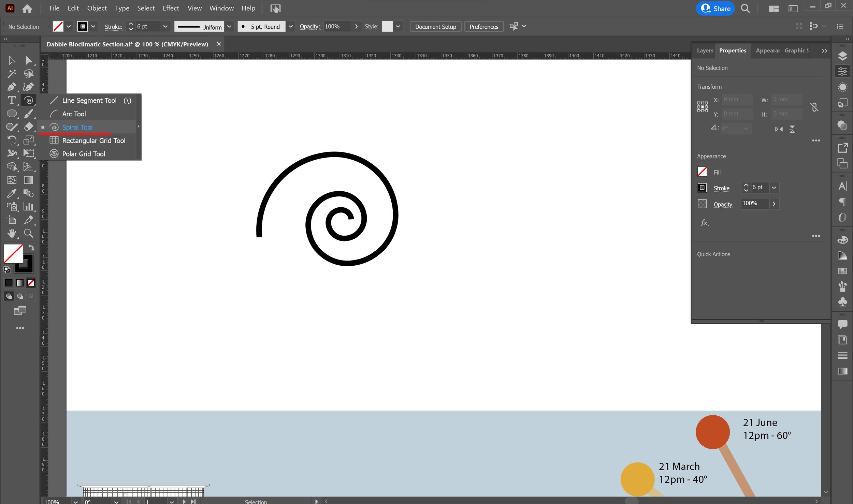Enable Draw Normal mode
Image resolution: width=853 pixels, height=504 pixels.
(x=9, y=296)
